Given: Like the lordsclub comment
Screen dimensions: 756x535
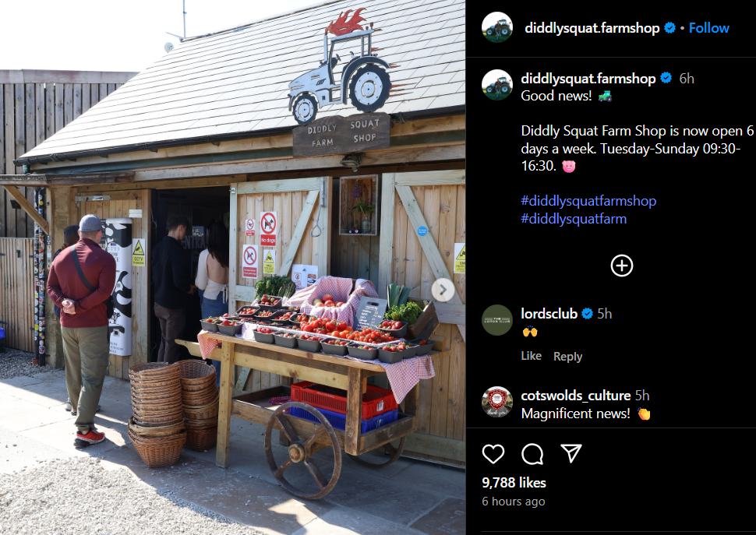Looking at the screenshot, I should pyautogui.click(x=532, y=356).
